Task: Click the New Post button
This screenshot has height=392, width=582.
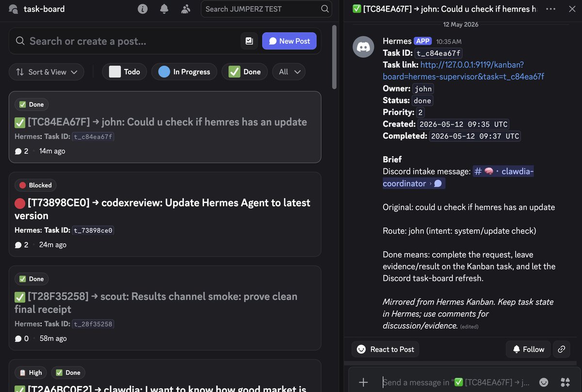Action: (290, 41)
